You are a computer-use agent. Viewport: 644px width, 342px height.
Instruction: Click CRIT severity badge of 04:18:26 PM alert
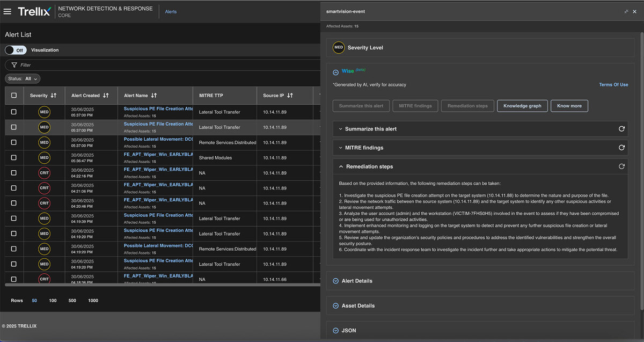pyautogui.click(x=44, y=279)
